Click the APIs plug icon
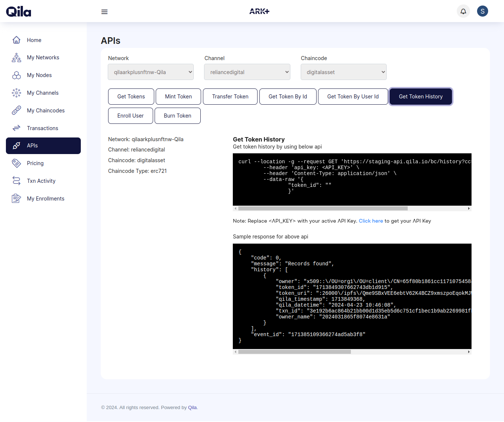 point(16,146)
